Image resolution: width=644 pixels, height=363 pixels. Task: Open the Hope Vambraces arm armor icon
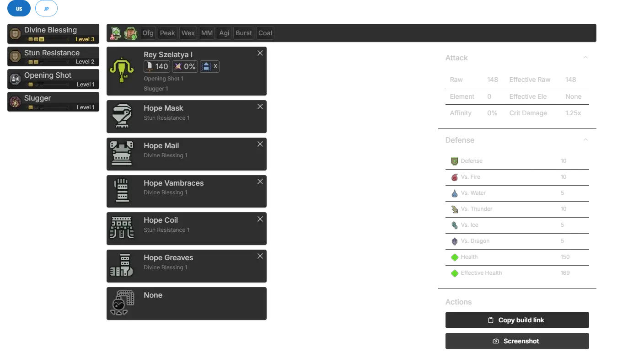122,191
